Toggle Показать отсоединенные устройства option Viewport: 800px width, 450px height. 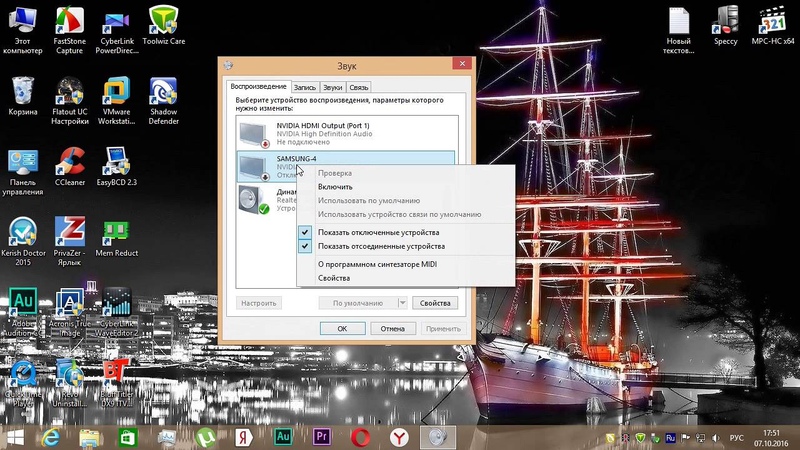(x=406, y=246)
